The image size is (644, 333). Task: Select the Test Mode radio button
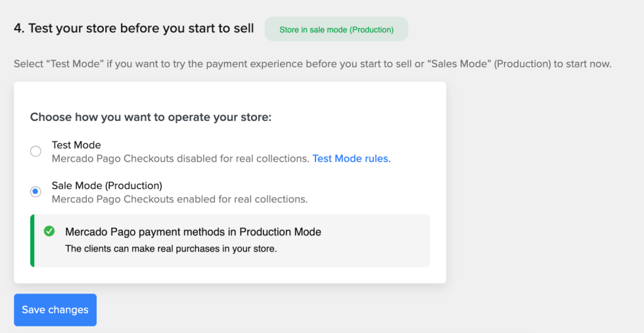click(35, 152)
